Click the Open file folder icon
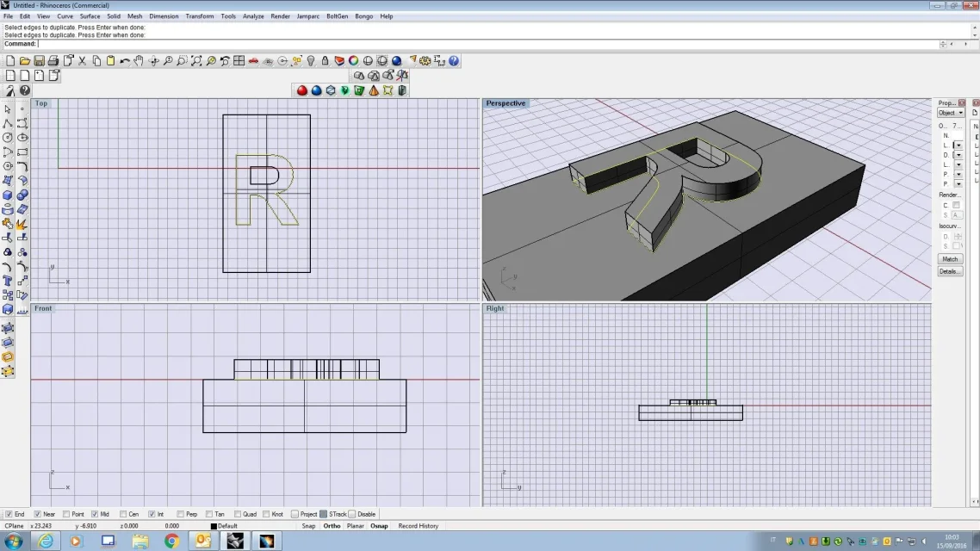The height and width of the screenshot is (551, 980). [25, 61]
